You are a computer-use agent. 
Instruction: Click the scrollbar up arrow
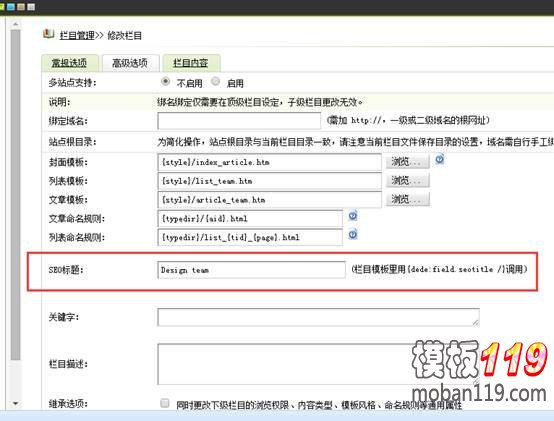(x=15, y=24)
